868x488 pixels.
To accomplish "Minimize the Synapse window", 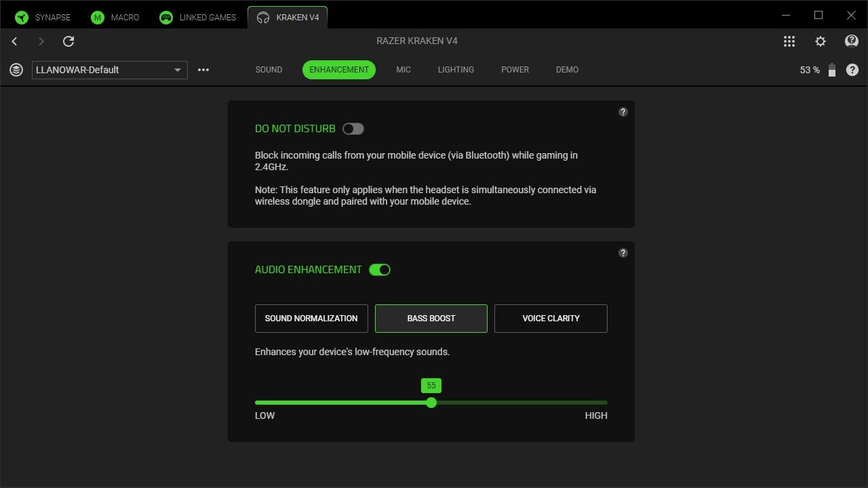I will [786, 15].
